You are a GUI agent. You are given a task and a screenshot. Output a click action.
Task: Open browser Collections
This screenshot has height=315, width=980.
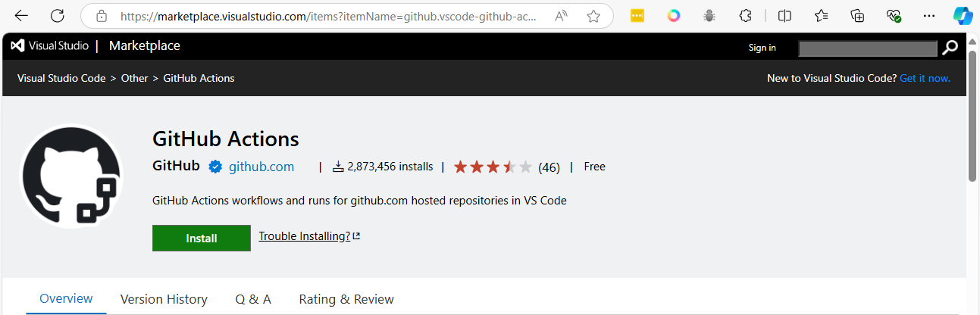click(857, 16)
